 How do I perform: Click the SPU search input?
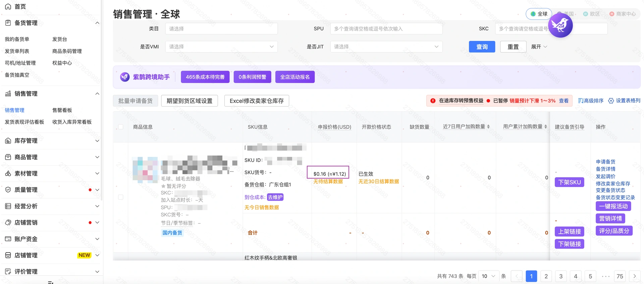point(386,28)
